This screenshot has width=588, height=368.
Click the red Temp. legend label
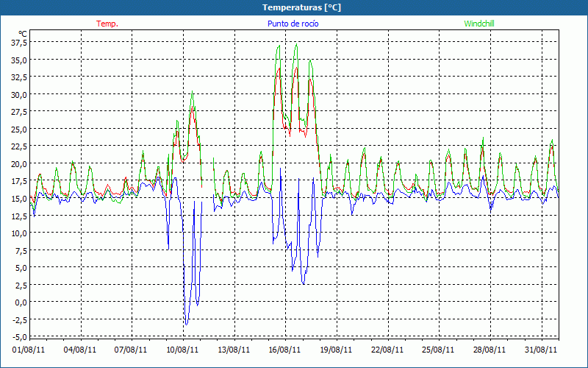pyautogui.click(x=107, y=24)
